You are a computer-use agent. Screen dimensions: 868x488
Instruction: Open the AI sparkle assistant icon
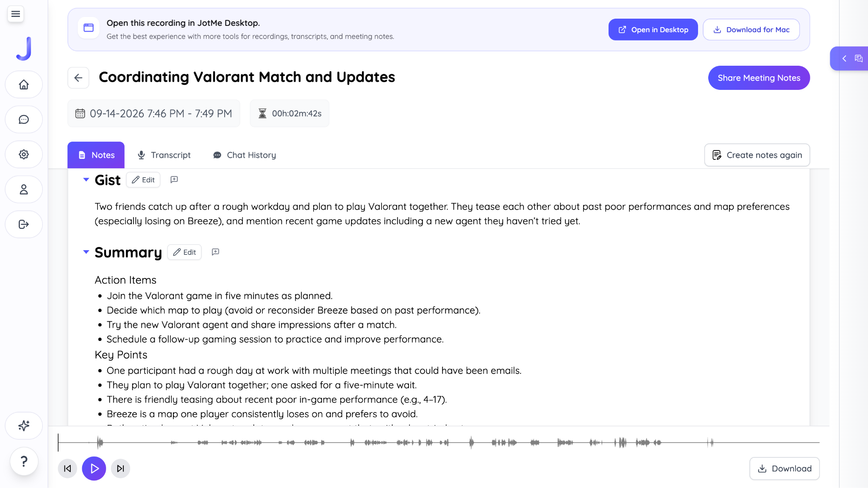click(24, 426)
